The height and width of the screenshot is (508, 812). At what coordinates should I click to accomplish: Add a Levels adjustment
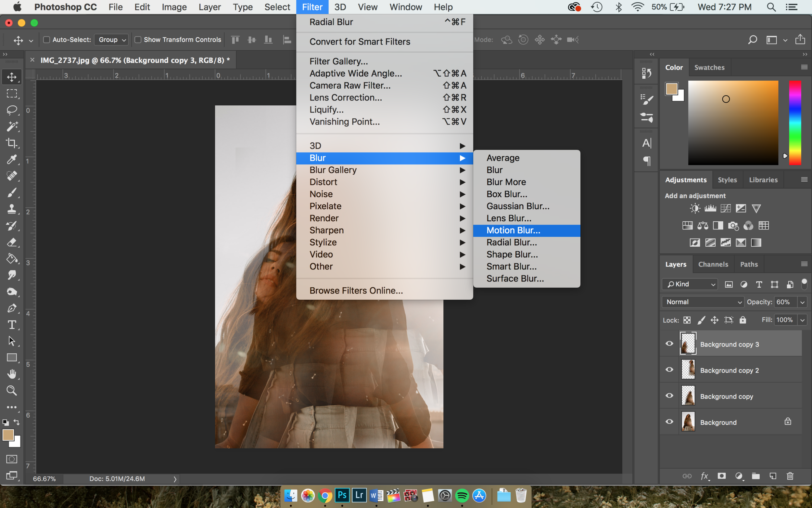pos(710,209)
